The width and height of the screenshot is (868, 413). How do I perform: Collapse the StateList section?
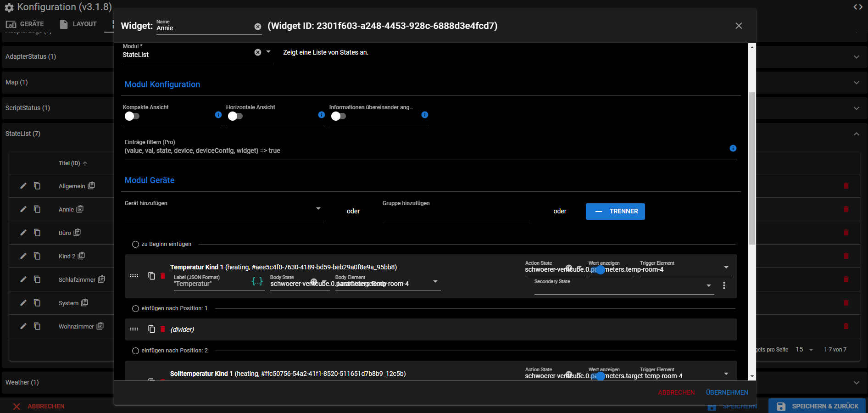tap(857, 134)
